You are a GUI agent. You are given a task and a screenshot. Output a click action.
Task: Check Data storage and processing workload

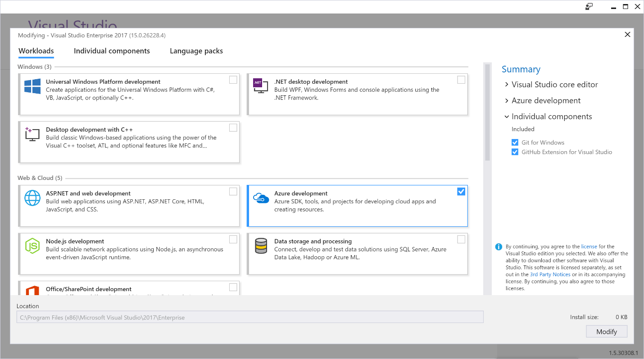click(x=461, y=239)
